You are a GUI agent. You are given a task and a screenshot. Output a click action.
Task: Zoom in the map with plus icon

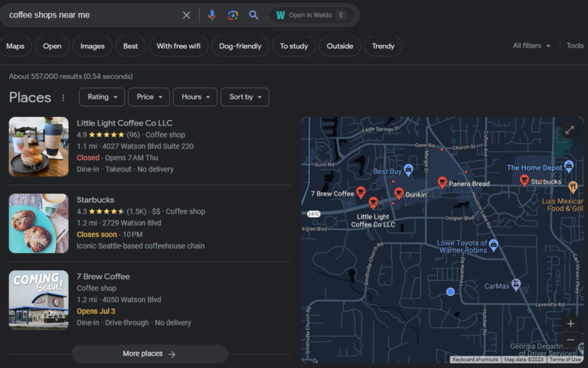click(x=570, y=324)
